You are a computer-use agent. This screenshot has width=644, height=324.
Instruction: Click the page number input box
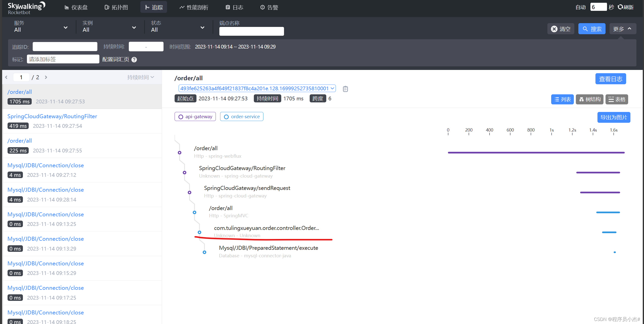(21, 77)
